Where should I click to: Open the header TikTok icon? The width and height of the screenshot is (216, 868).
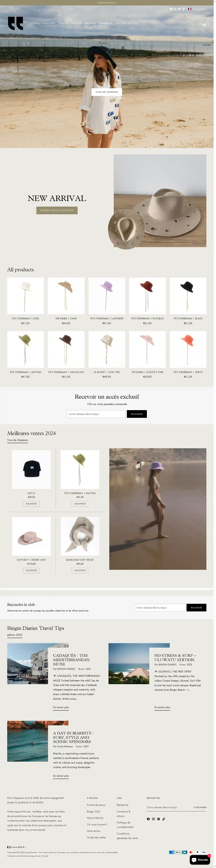(x=183, y=9)
